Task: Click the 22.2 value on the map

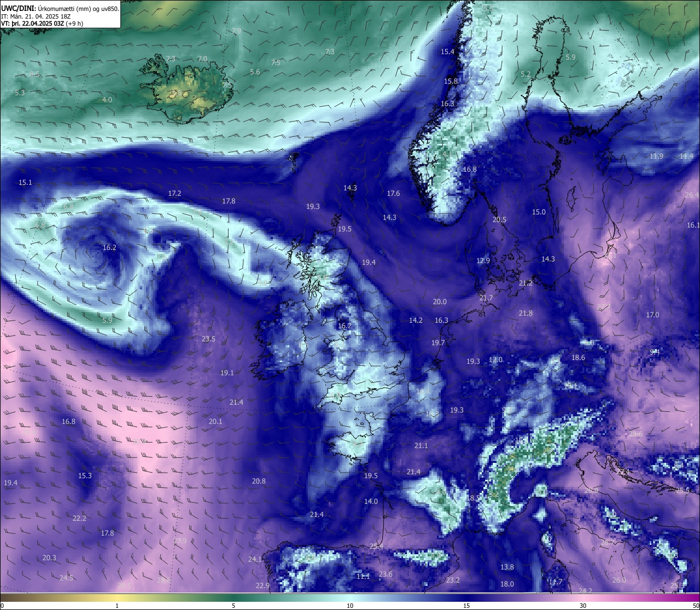Action: [79, 519]
